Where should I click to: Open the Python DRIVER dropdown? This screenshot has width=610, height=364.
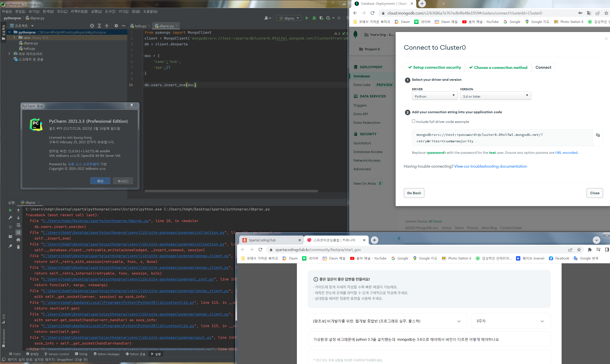[x=435, y=96]
